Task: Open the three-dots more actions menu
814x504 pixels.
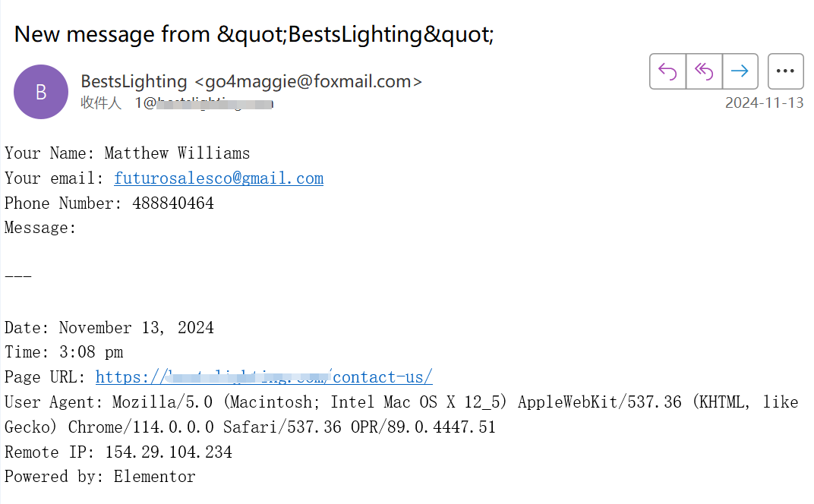Action: (785, 71)
